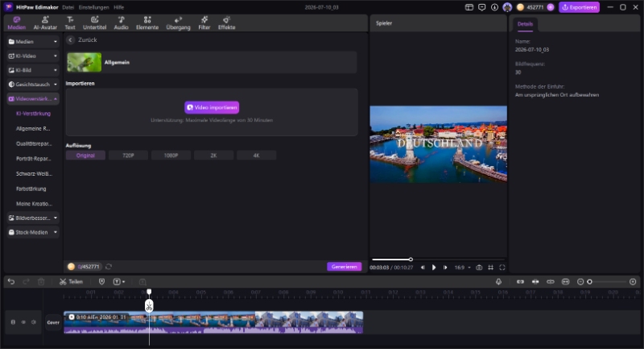Open the user avatar profile
Image resolution: width=644 pixels, height=349 pixels.
(x=508, y=7)
